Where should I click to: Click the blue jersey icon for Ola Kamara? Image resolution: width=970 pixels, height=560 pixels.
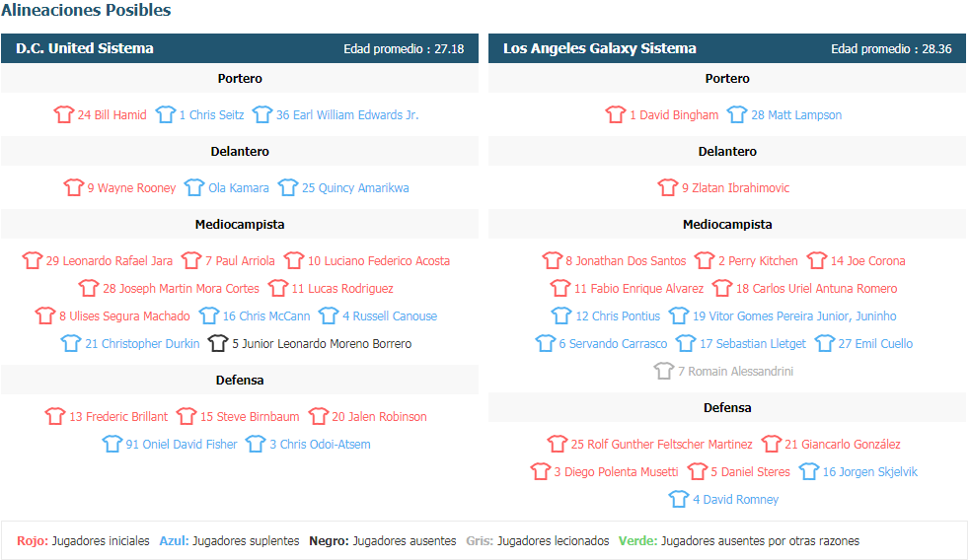click(194, 187)
